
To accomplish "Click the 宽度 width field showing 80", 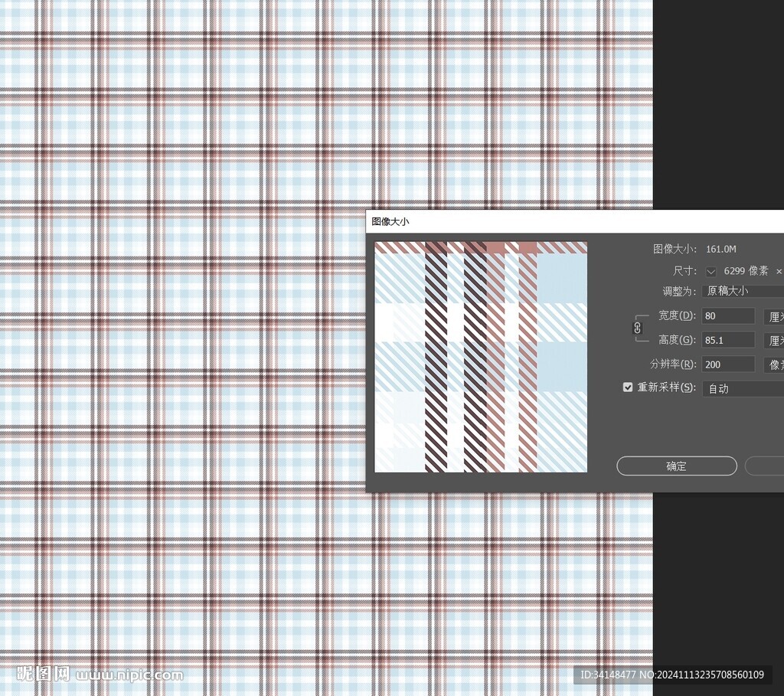I will [727, 316].
